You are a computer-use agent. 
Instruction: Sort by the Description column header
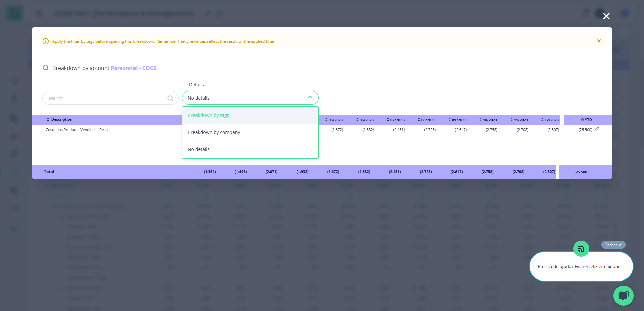coord(59,119)
